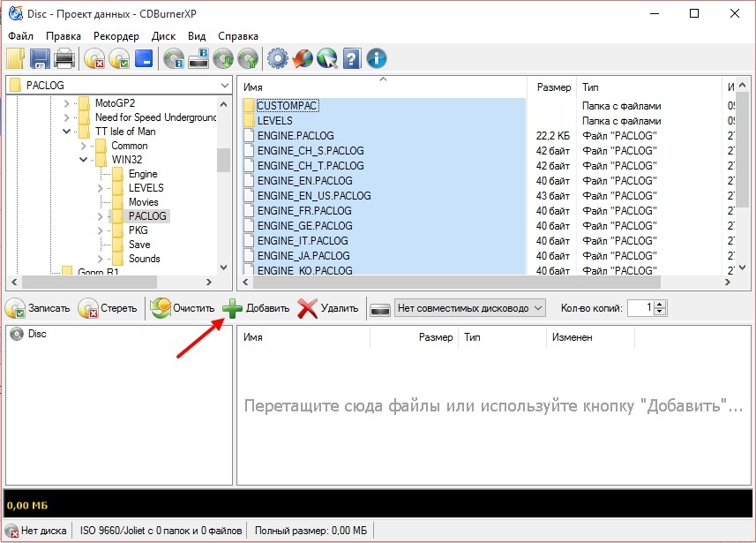Click the question mark help icon
This screenshot has width=756, height=543.
[352, 59]
